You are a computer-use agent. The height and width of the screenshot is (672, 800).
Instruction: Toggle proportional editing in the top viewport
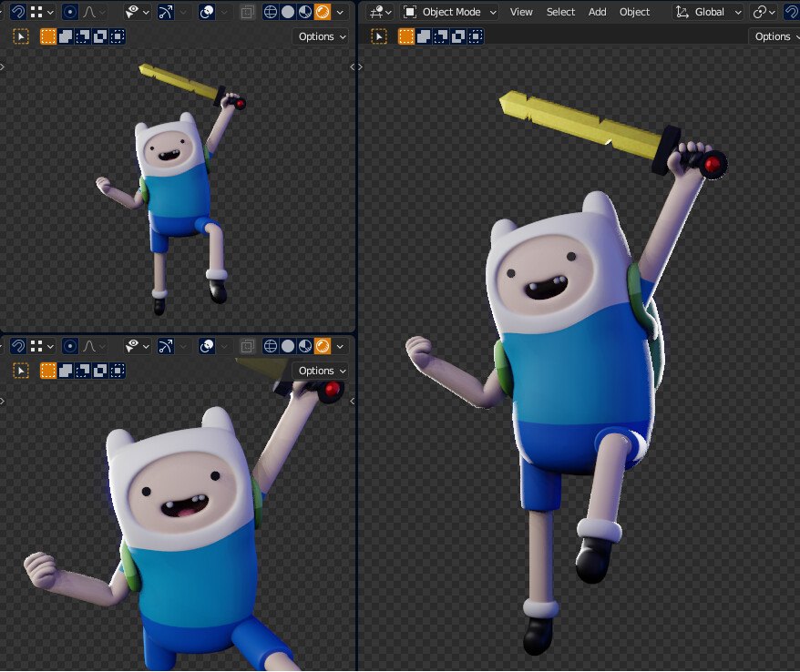tap(69, 12)
